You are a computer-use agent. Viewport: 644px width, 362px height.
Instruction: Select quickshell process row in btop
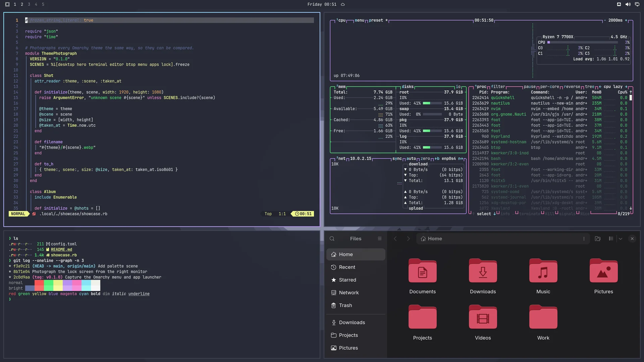[550, 98]
